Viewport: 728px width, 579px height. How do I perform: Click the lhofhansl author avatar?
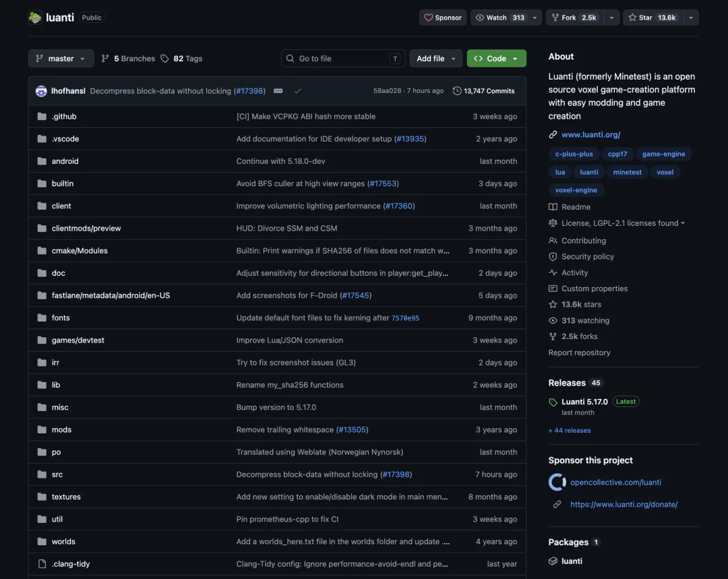(x=41, y=91)
